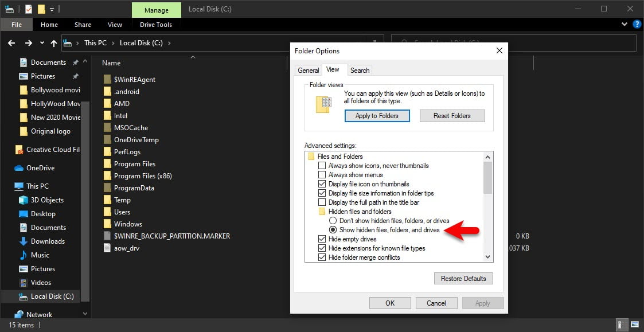The image size is (644, 332).
Task: Sort by the Name column header
Action: click(x=111, y=63)
